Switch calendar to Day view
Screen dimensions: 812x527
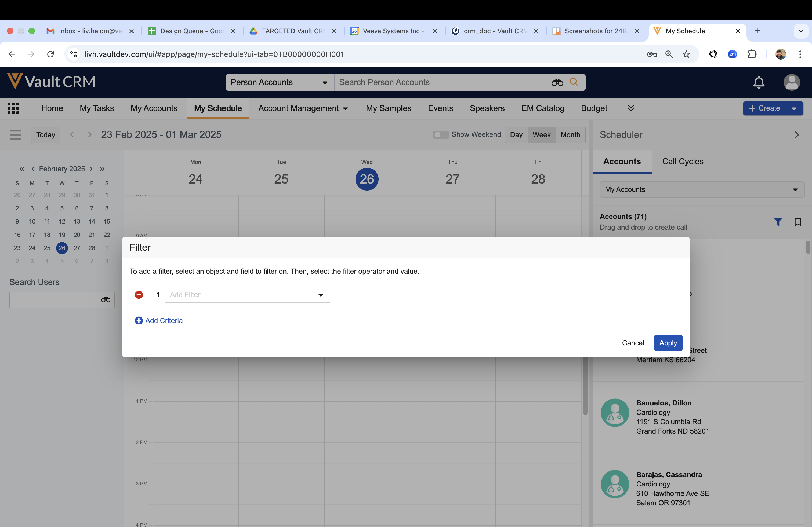tap(516, 135)
